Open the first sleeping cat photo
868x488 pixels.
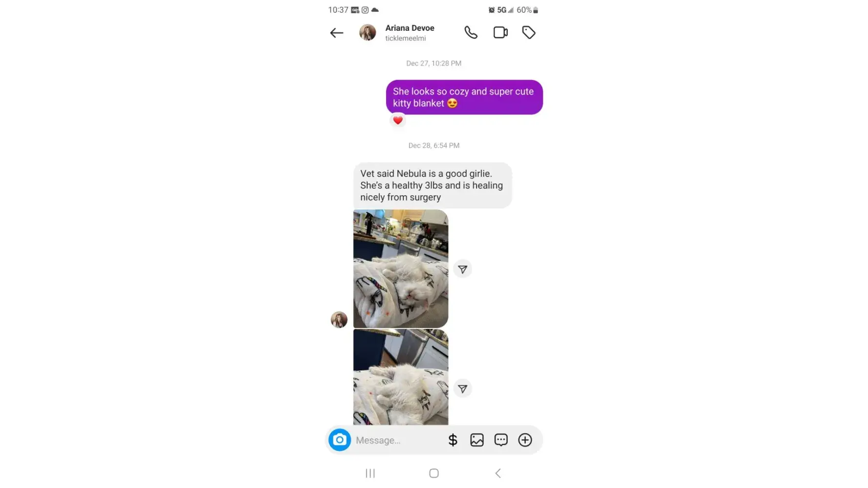401,269
